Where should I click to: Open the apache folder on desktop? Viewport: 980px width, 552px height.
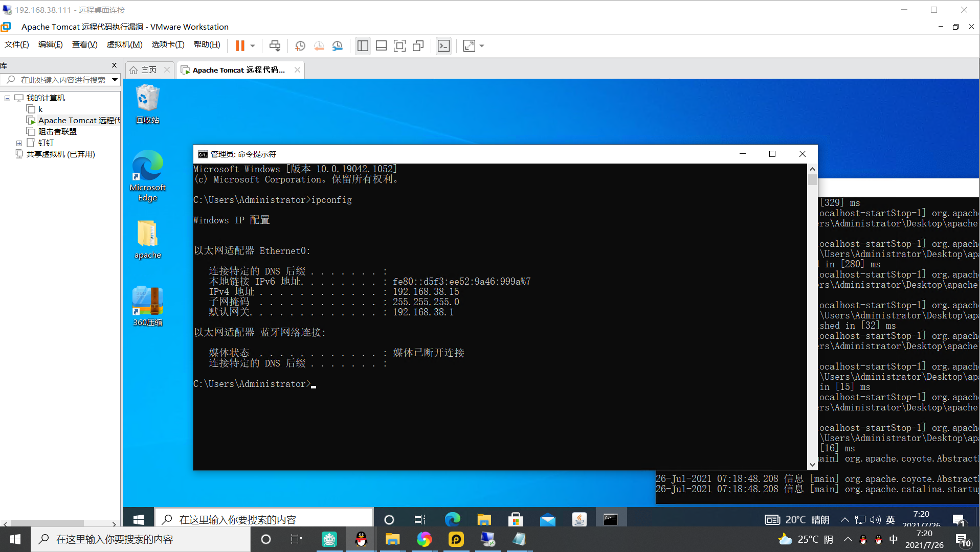click(148, 240)
